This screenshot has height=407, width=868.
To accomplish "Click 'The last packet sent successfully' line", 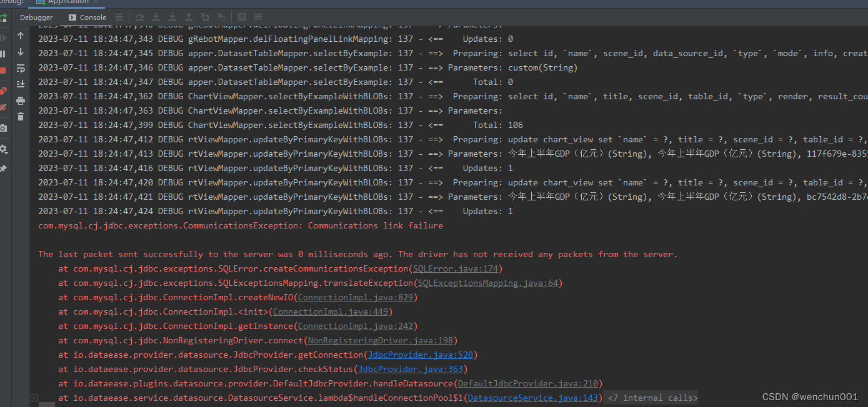I will click(x=358, y=255).
